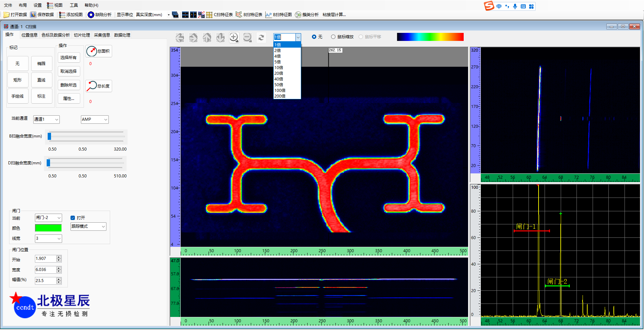Click the four-pane arrows layout icon
The image size is (644, 330).
pyautogui.click(x=201, y=15)
